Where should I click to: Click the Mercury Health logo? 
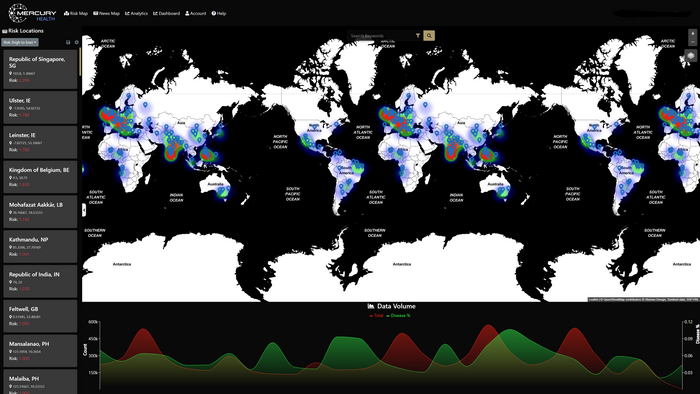tap(32, 13)
